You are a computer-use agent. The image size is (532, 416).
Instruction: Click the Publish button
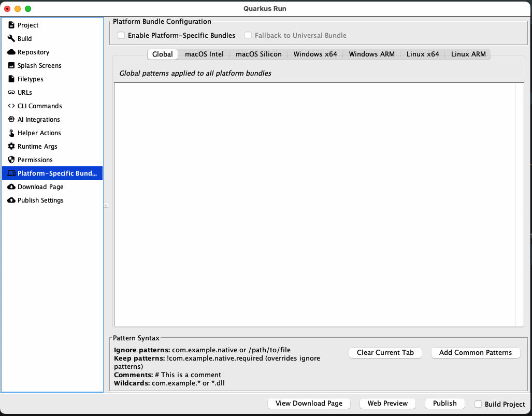(x=444, y=404)
